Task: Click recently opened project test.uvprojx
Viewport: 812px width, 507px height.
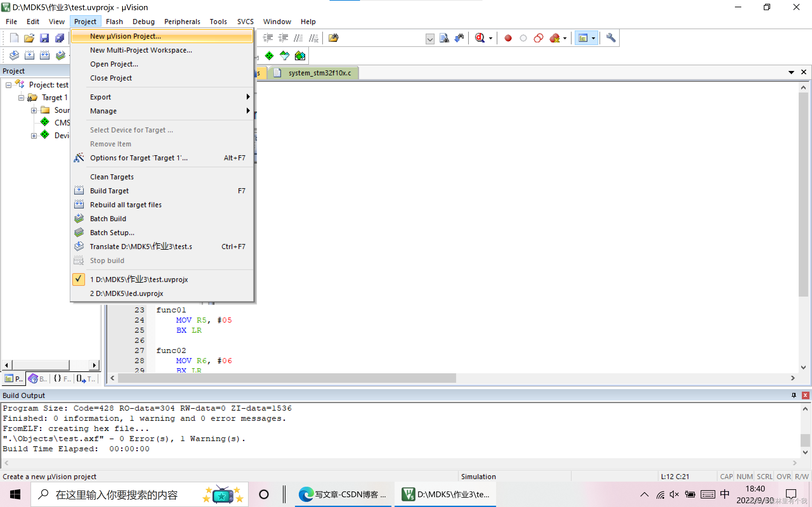Action: pos(140,279)
